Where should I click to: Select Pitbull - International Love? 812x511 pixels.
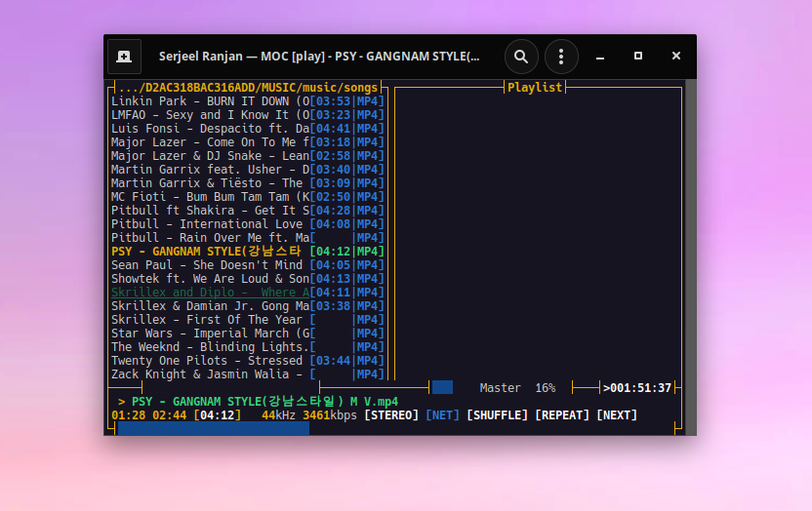pyautogui.click(x=248, y=224)
